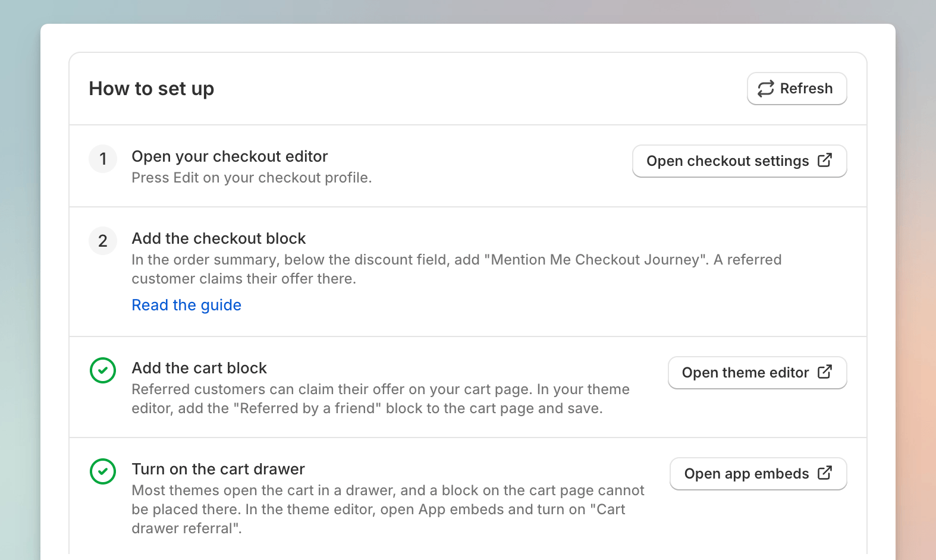This screenshot has height=560, width=936.
Task: Click 'Add the cart block' title
Action: pos(199,368)
